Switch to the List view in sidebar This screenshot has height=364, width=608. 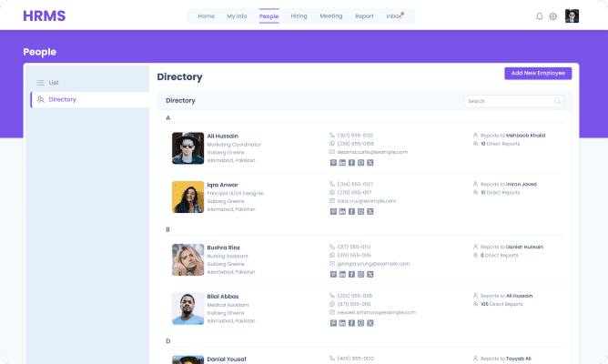(53, 83)
